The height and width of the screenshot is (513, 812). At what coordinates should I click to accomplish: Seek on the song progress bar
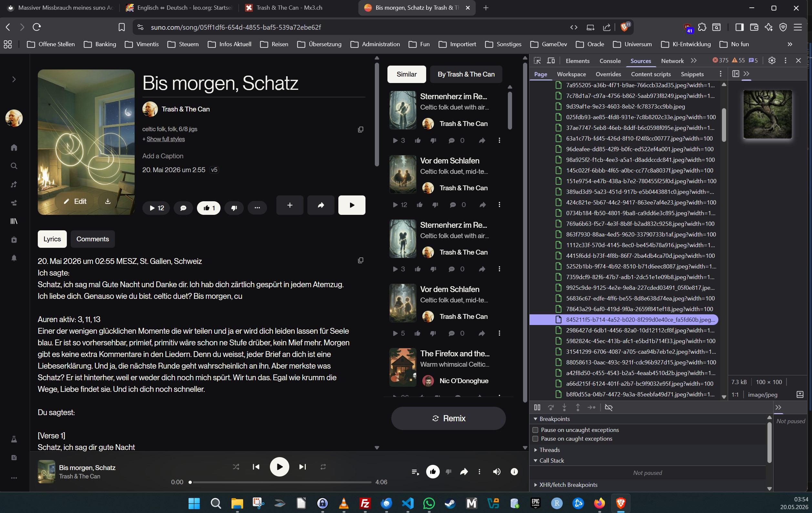pyautogui.click(x=281, y=482)
